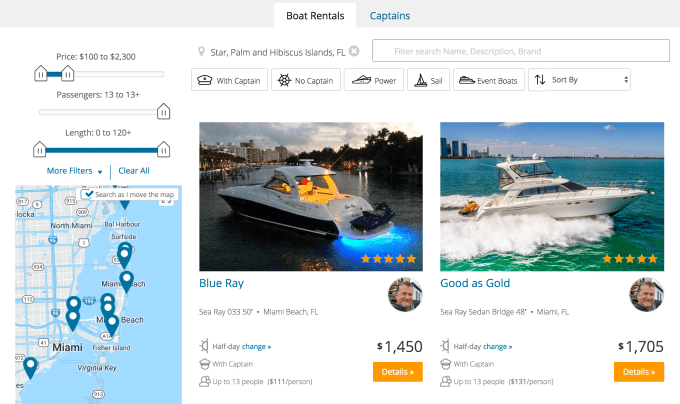Toggle the Event Boats filter
This screenshot has width=680, height=404.
point(489,80)
